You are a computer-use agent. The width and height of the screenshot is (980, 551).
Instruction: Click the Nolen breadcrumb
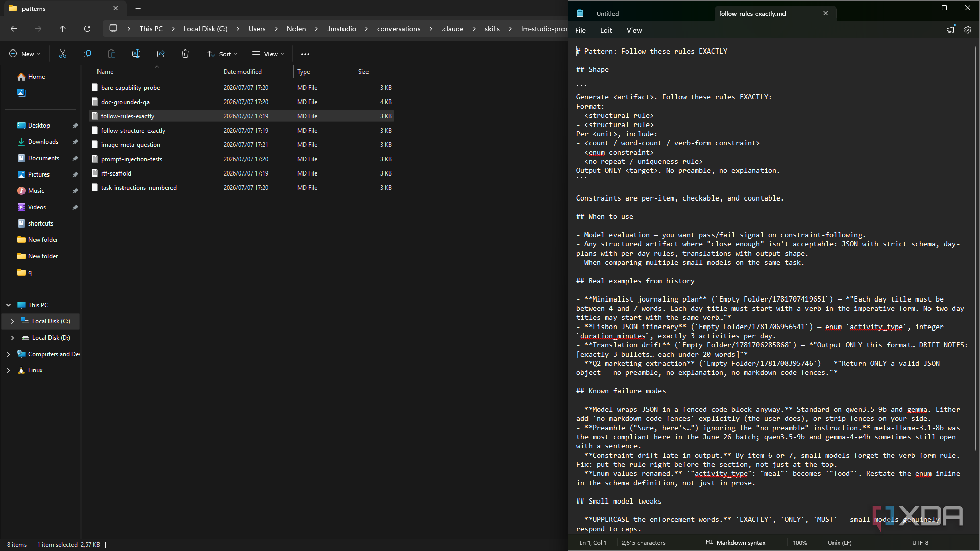tap(296, 29)
